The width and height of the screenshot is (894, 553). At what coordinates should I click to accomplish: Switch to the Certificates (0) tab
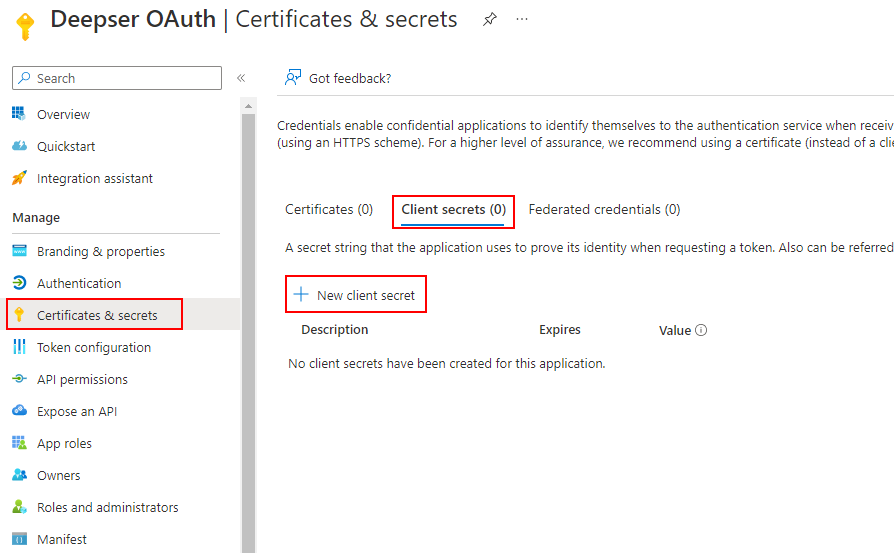[x=329, y=210]
